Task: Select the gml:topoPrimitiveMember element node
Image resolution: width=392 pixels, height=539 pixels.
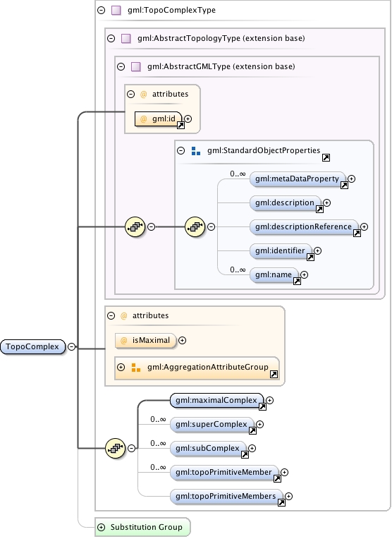Action: (224, 473)
